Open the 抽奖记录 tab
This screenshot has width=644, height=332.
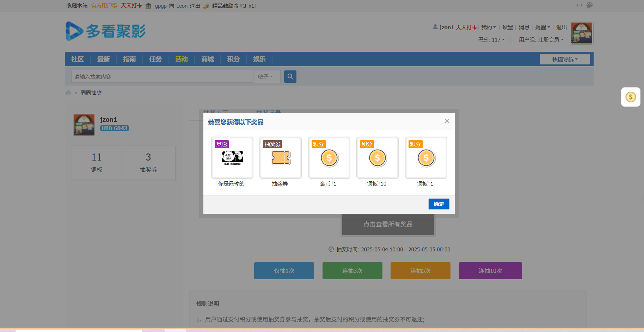point(269,112)
